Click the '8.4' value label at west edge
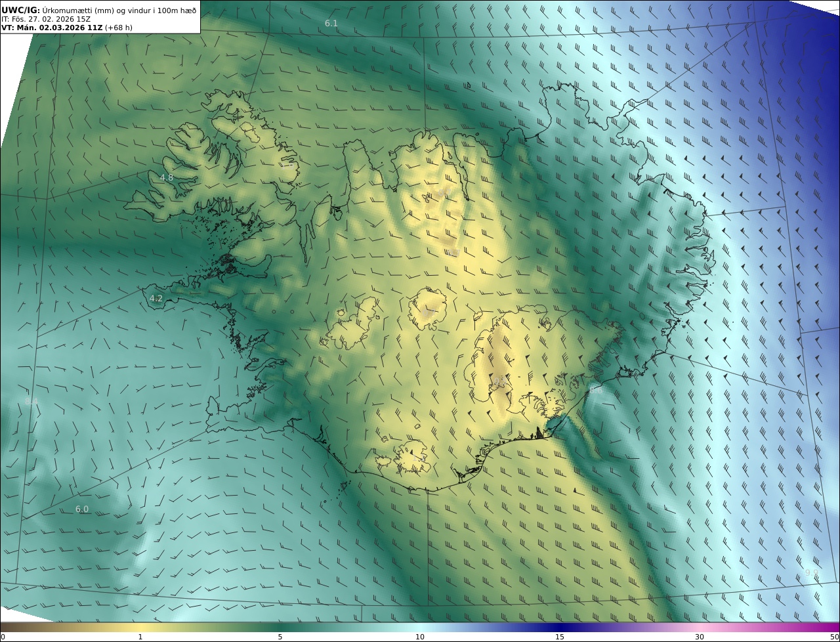 tap(31, 400)
